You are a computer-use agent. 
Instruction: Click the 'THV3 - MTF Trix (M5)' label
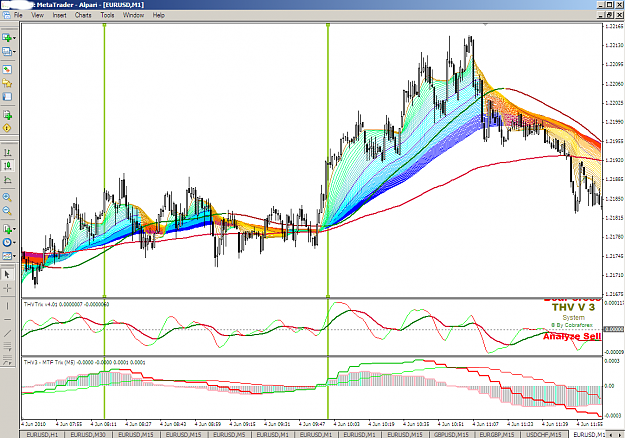click(x=49, y=362)
